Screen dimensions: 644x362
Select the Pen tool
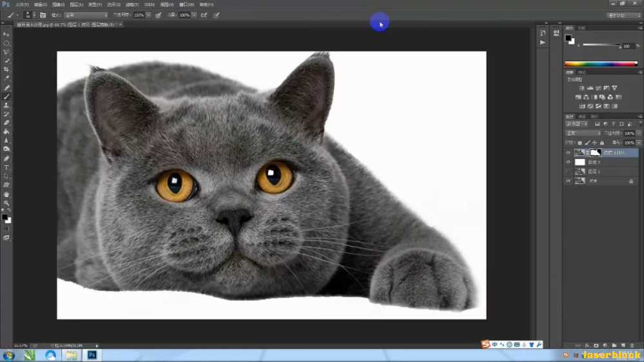6,158
